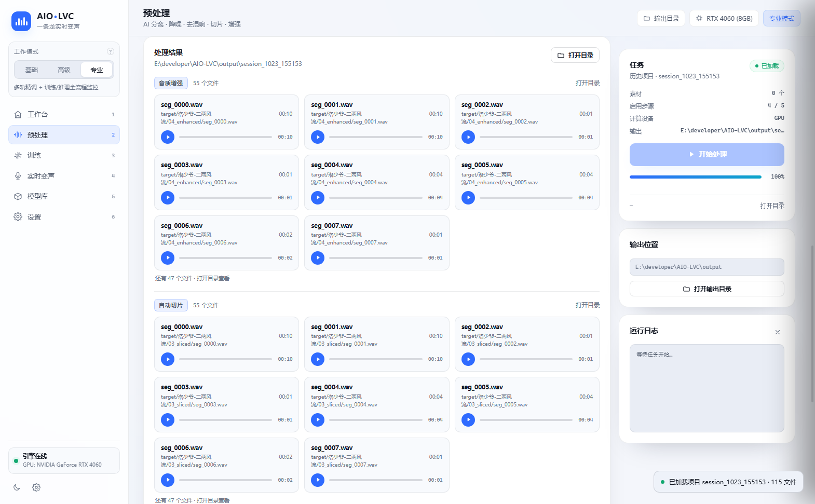Screen dimensions: 815x504
Task: Click 打开目录 link beside 自动切片 section
Action: (x=588, y=305)
